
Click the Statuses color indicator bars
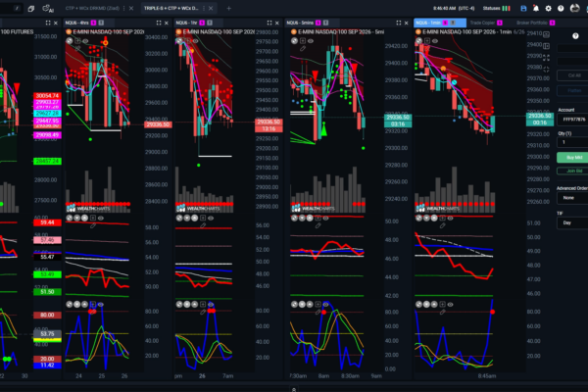507,8
